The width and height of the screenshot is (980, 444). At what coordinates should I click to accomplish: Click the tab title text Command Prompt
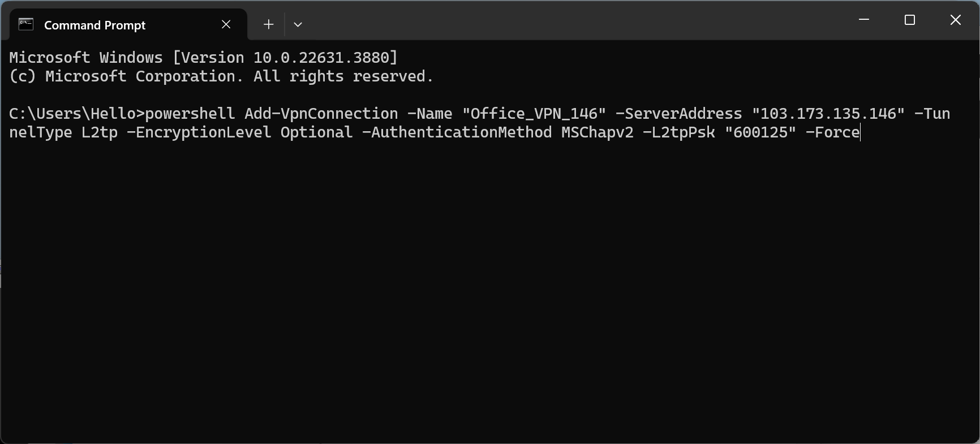coord(94,25)
